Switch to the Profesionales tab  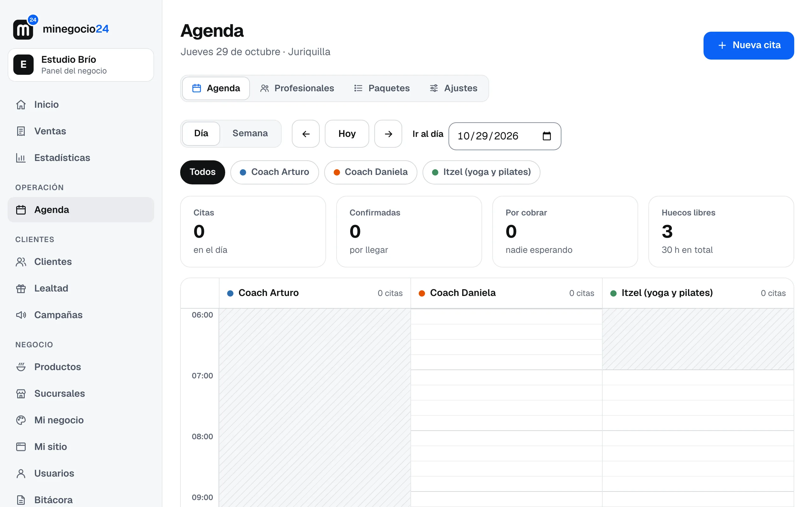click(x=297, y=88)
